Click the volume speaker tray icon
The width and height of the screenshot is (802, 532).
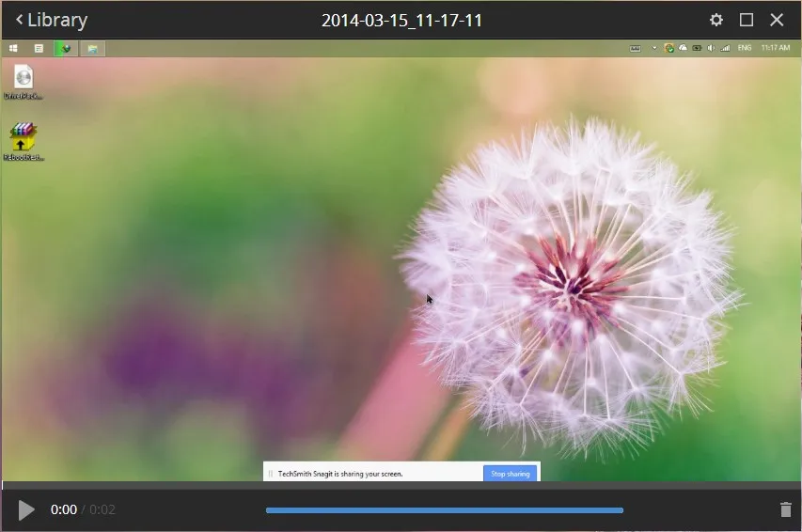coord(711,48)
